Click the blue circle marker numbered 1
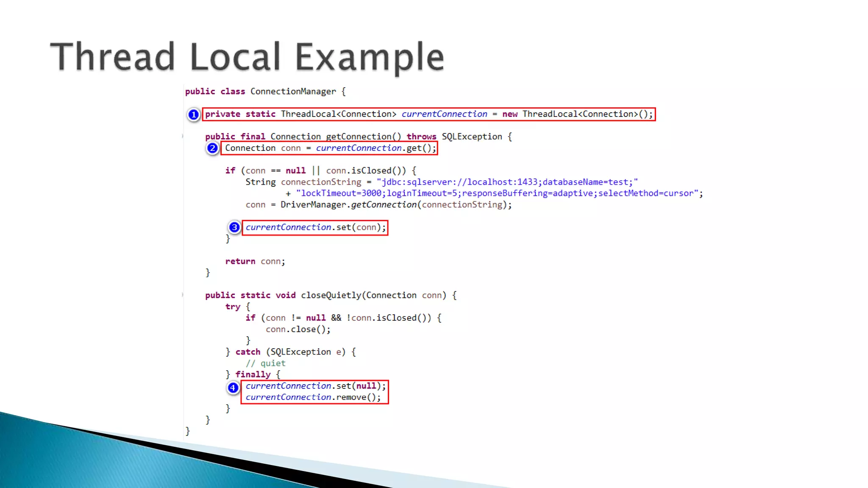Image resolution: width=868 pixels, height=488 pixels. (194, 114)
